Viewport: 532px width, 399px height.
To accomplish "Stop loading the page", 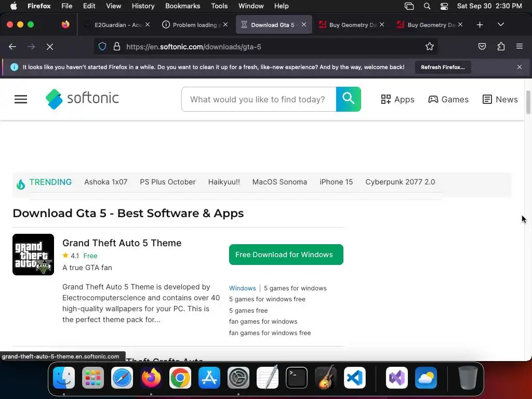I will [50, 47].
